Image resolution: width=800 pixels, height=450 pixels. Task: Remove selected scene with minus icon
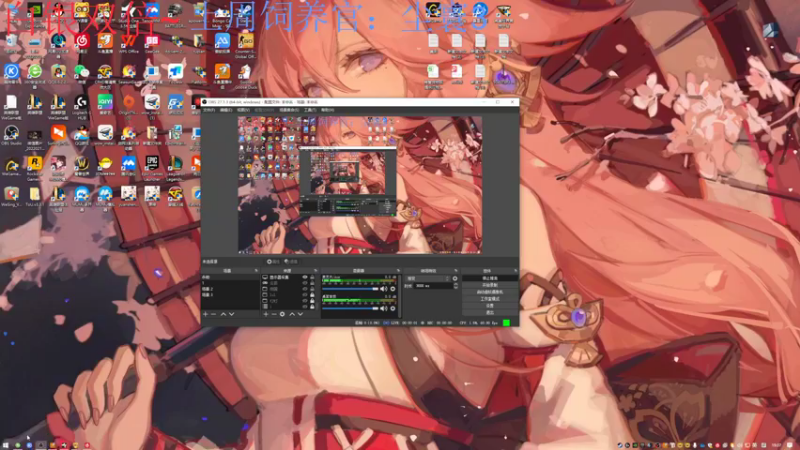(213, 314)
